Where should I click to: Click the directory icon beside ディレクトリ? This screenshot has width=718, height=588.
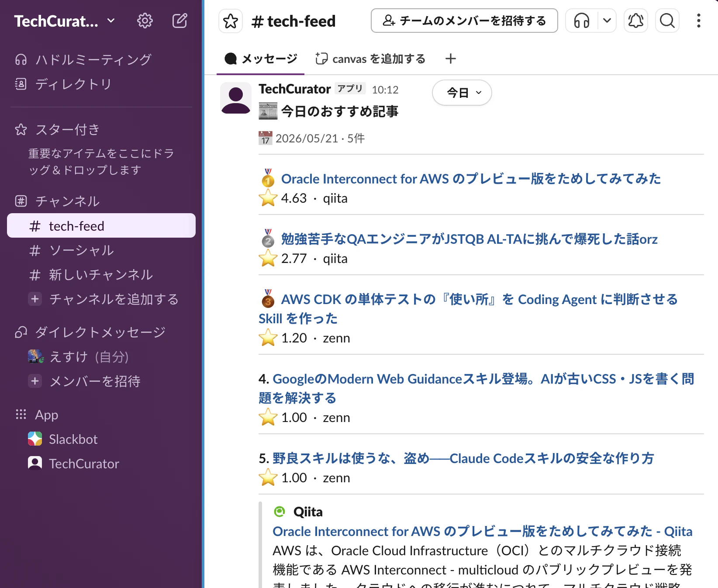(x=21, y=84)
